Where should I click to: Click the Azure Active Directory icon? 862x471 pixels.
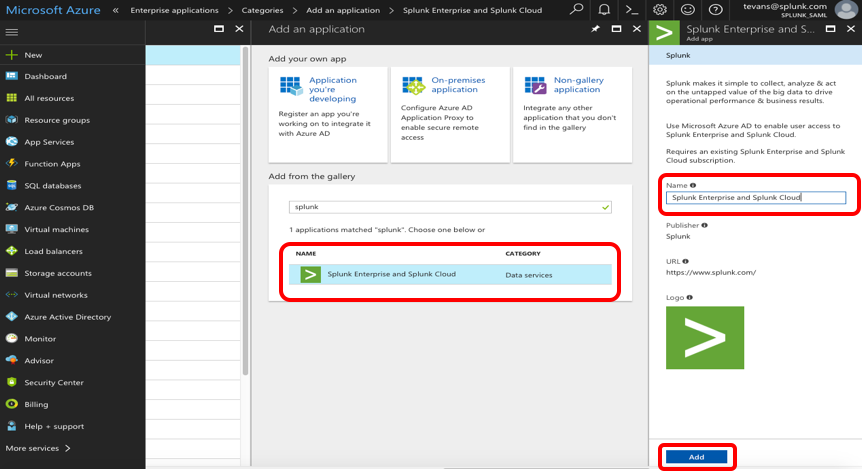pyautogui.click(x=12, y=317)
